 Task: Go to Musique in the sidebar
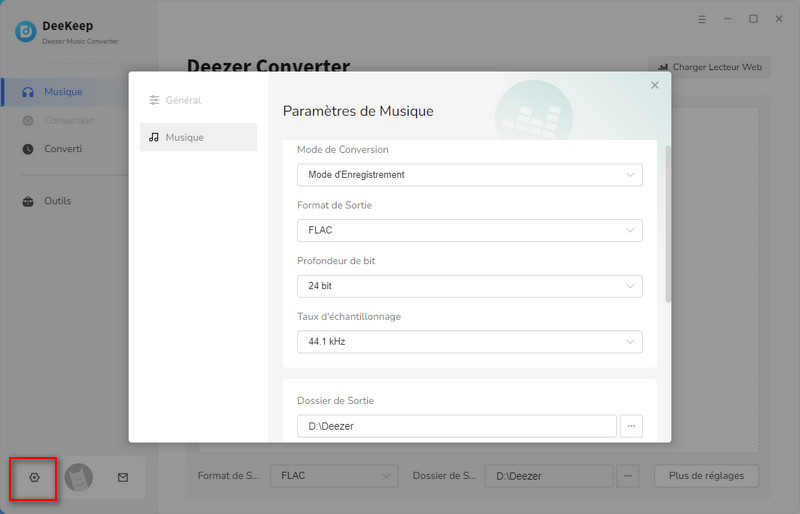(64, 92)
